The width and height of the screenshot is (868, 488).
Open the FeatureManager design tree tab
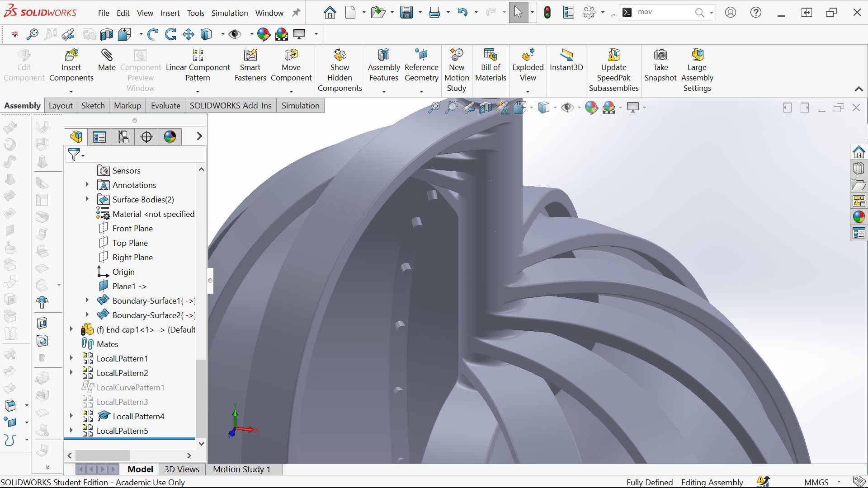(76, 136)
